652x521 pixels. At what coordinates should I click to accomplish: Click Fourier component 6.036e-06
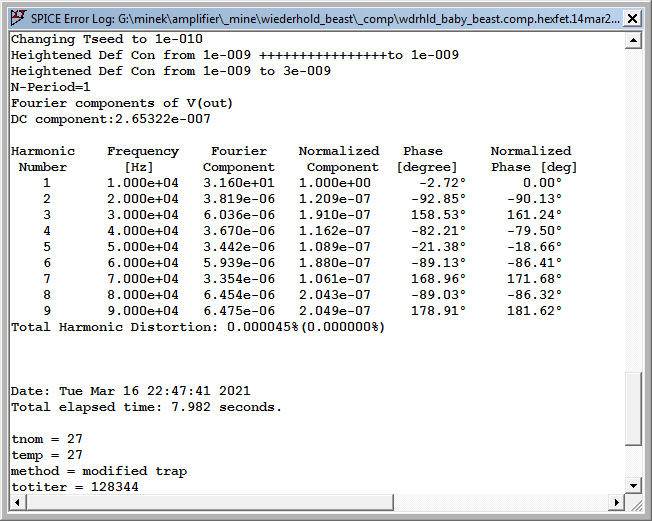click(x=239, y=215)
